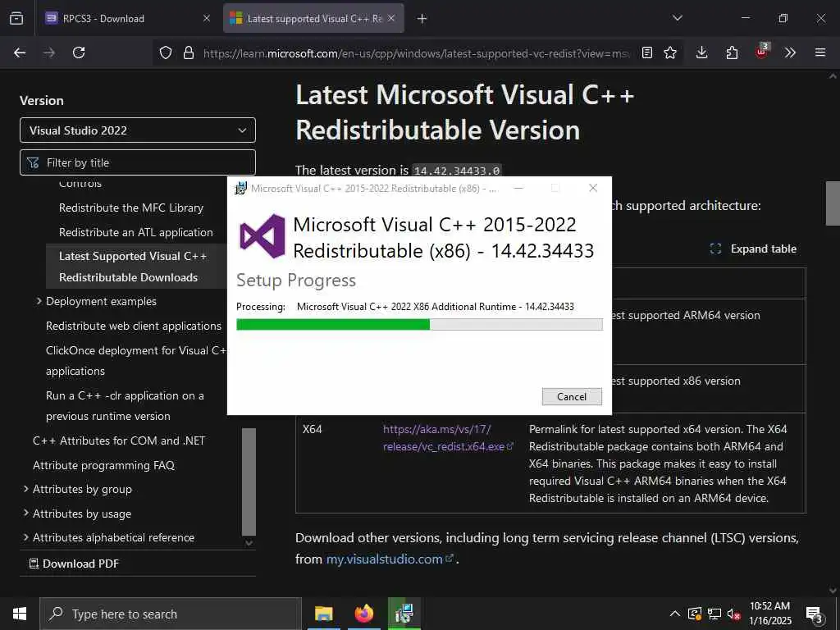The image size is (840, 630).
Task: Click the address bar URL
Action: 416,53
